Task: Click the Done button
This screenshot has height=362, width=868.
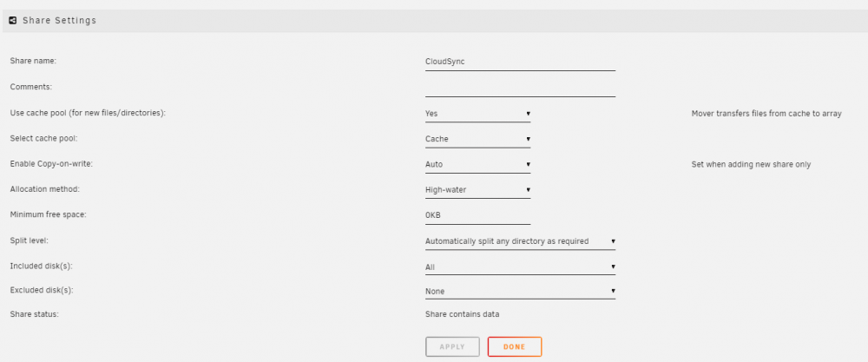Action: point(515,347)
